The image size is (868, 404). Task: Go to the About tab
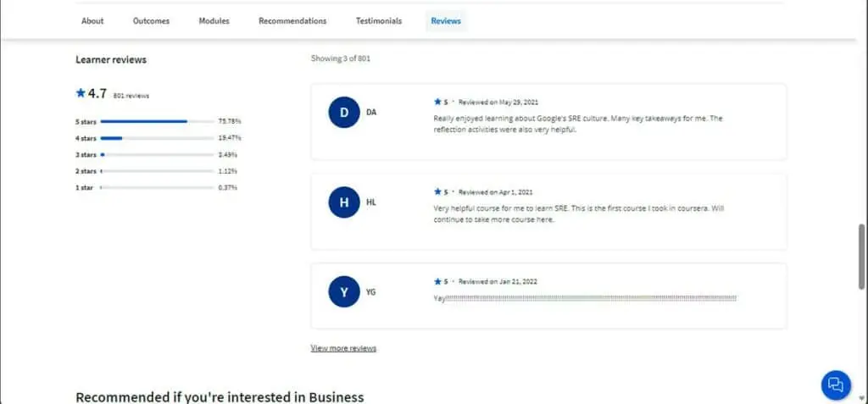coord(92,21)
